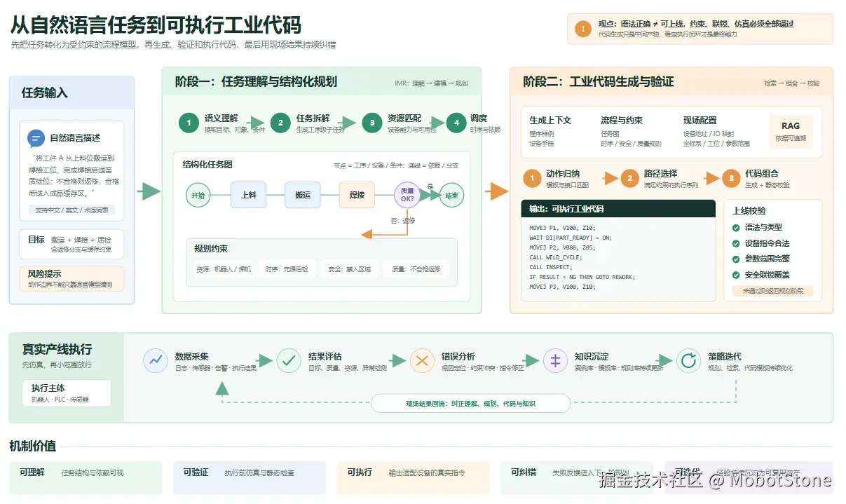Click code line MOVEJ P2, V080, Z05;

(x=563, y=247)
